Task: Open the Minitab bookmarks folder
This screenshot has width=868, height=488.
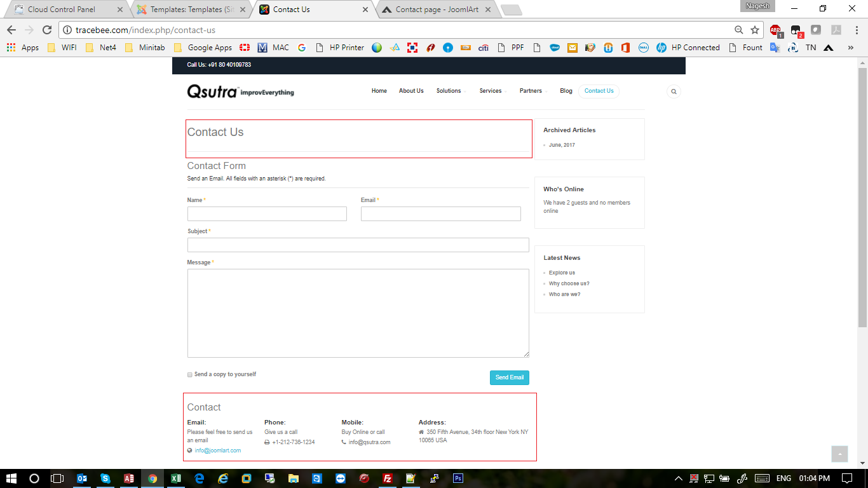Action: 145,48
